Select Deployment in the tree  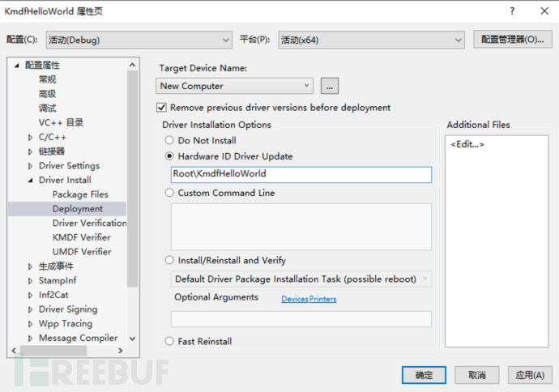point(77,209)
